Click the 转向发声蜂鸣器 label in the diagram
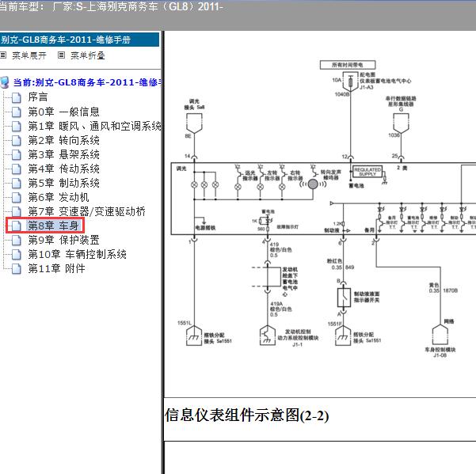Screen dimensions: 476x474 [x=330, y=175]
